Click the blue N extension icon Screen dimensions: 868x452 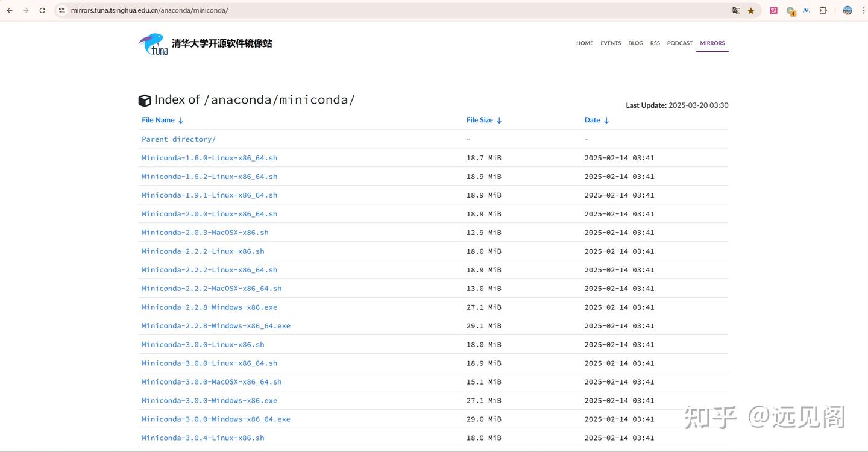[807, 10]
